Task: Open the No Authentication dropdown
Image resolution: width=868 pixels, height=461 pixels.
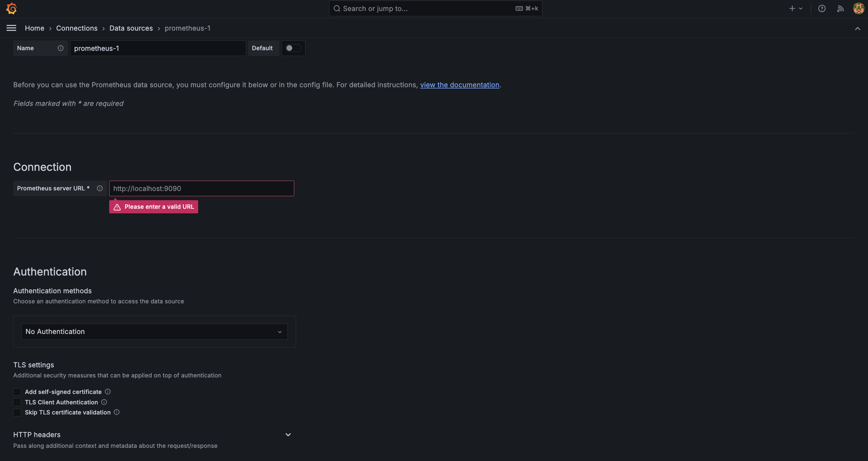Action: 154,332
